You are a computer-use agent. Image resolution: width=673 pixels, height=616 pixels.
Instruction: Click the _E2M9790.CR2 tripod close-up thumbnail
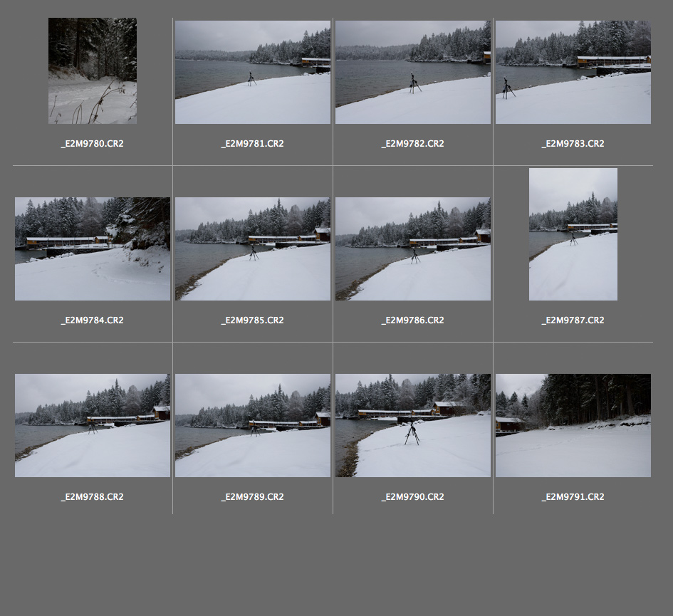coord(412,425)
